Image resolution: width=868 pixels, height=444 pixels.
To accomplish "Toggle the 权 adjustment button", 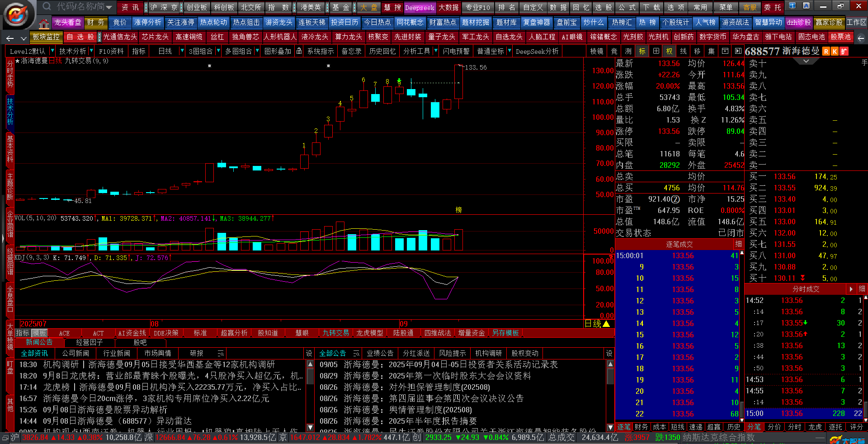I will pyautogui.click(x=670, y=52).
